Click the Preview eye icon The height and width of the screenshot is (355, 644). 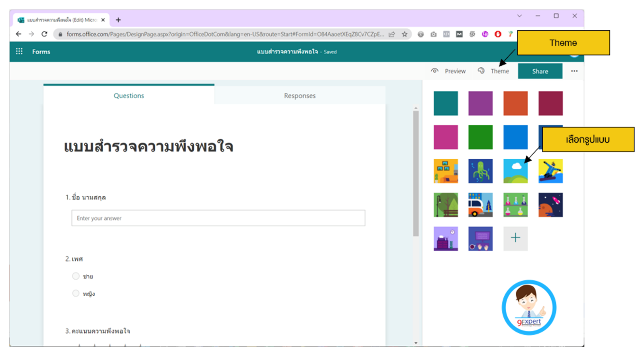pos(434,71)
